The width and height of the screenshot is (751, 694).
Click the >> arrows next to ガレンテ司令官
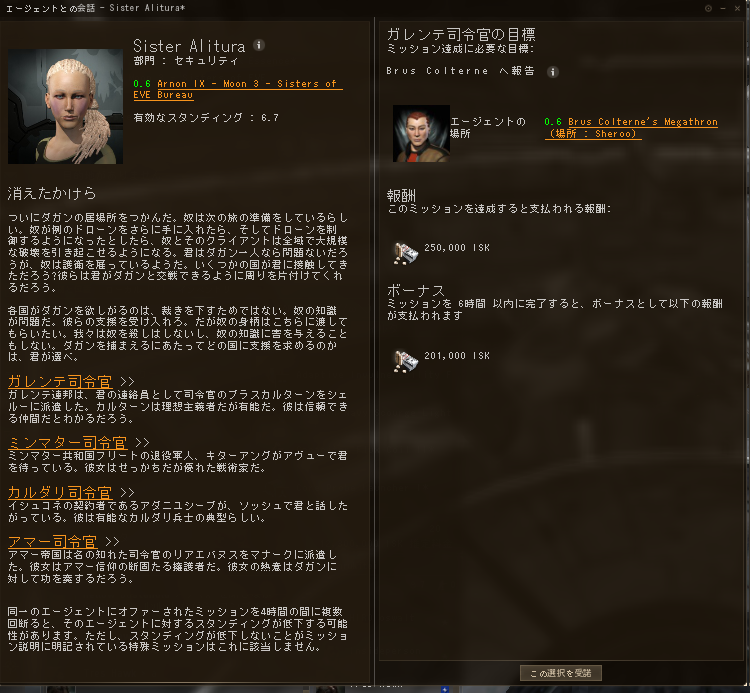coord(127,382)
